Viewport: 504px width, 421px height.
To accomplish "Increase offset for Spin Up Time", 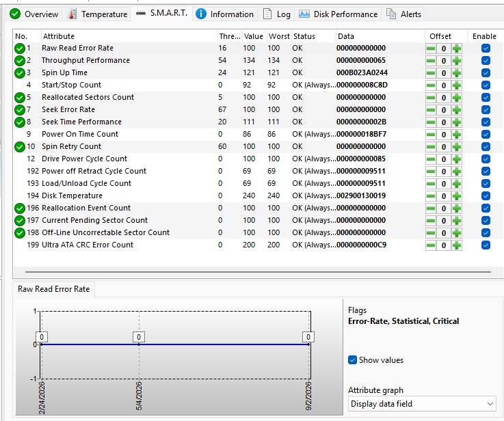I will coord(456,73).
